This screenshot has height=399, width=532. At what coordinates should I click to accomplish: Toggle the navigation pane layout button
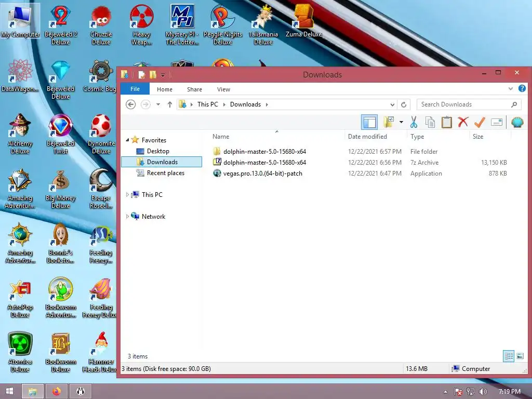(x=369, y=122)
